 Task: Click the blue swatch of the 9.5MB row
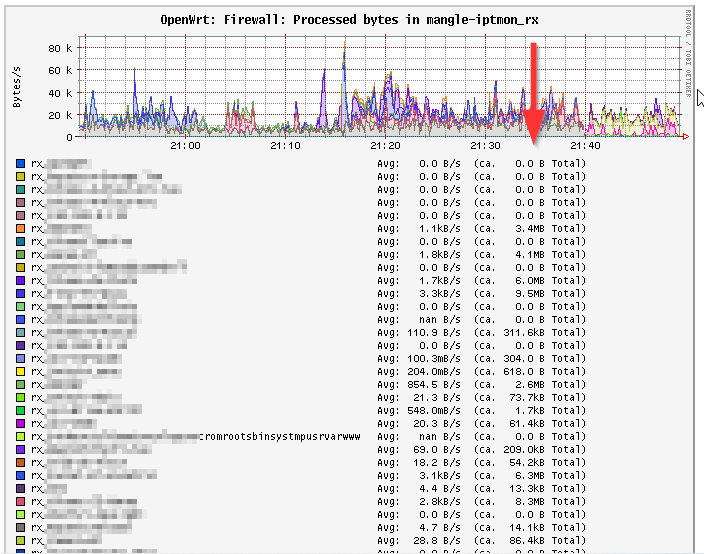[x=20, y=294]
